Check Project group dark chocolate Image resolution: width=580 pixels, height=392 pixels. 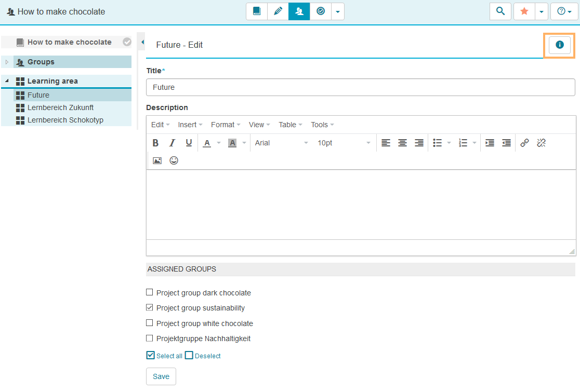[150, 292]
